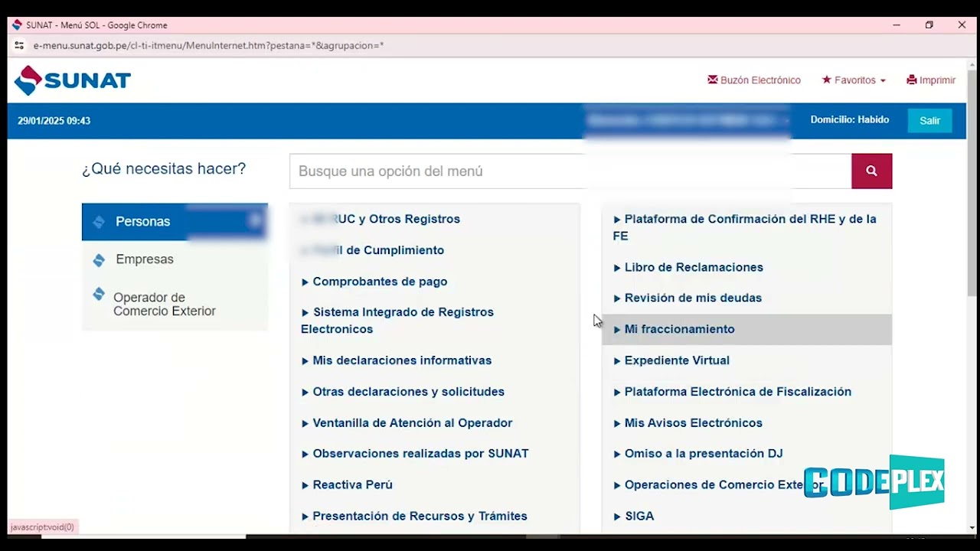
Task: Expand Plataforma Electrónica de Fiscalización
Action: (733, 392)
